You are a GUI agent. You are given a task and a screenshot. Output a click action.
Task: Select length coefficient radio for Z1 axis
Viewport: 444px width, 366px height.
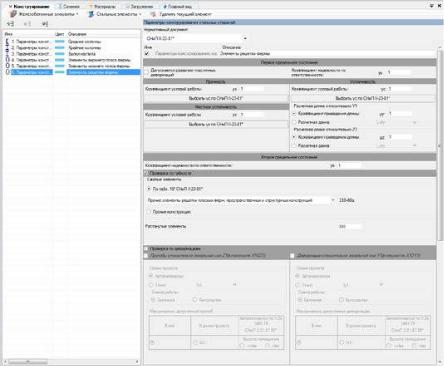tap(294, 137)
